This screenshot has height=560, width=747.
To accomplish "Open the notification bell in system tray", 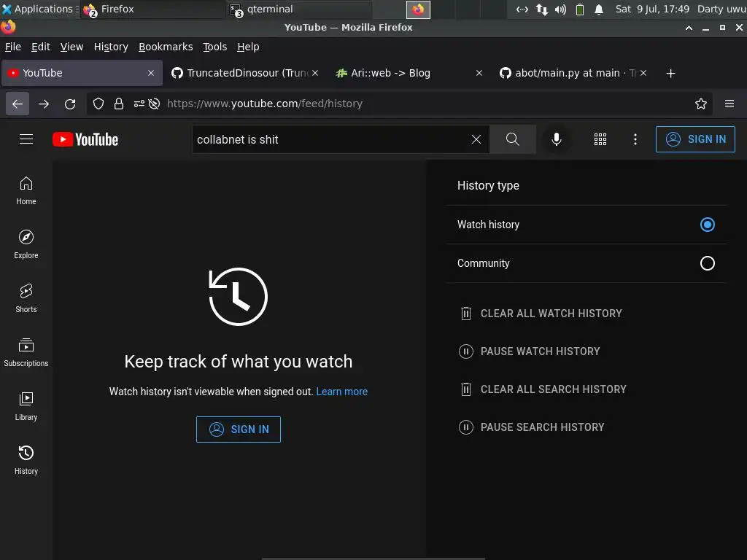I will pos(599,9).
